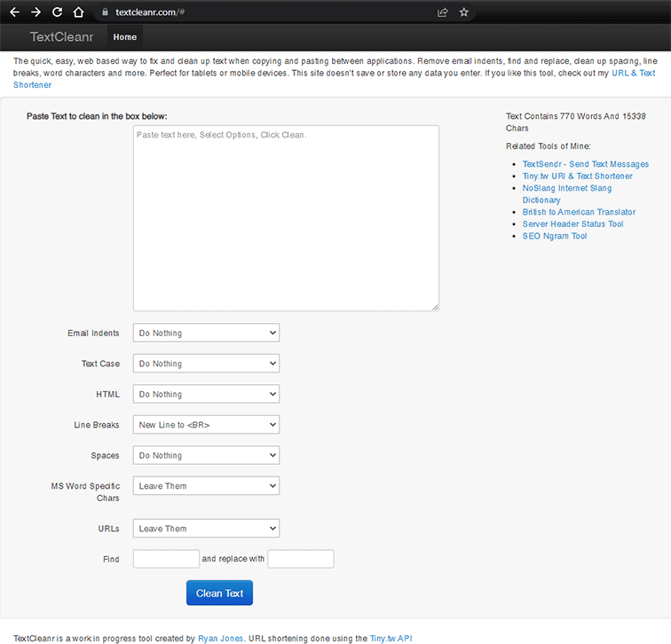Click the 'Paste Text to clean' heading
The image size is (671, 644).
point(97,116)
